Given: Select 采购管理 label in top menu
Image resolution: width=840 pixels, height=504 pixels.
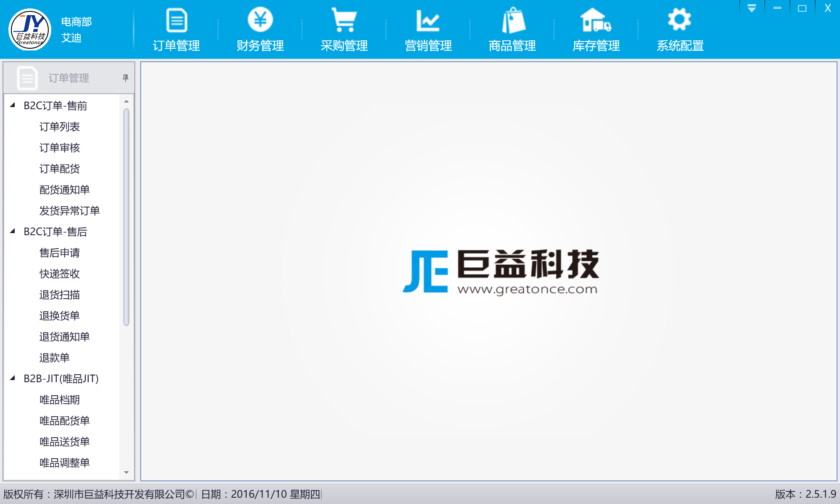Looking at the screenshot, I should pyautogui.click(x=344, y=45).
